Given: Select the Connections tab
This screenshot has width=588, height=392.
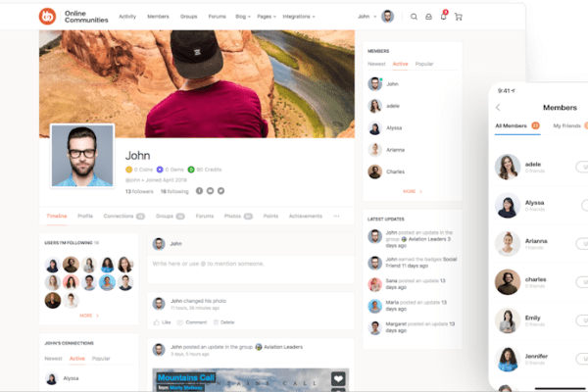Looking at the screenshot, I should point(124,216).
